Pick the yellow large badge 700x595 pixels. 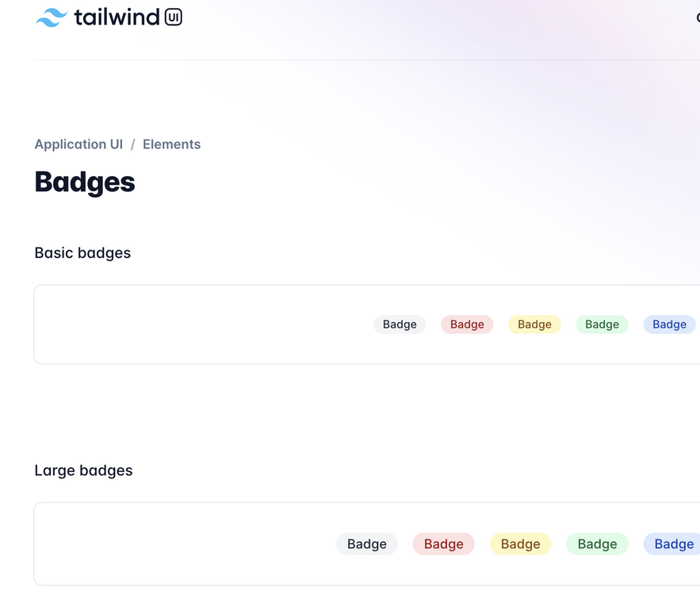coord(520,544)
